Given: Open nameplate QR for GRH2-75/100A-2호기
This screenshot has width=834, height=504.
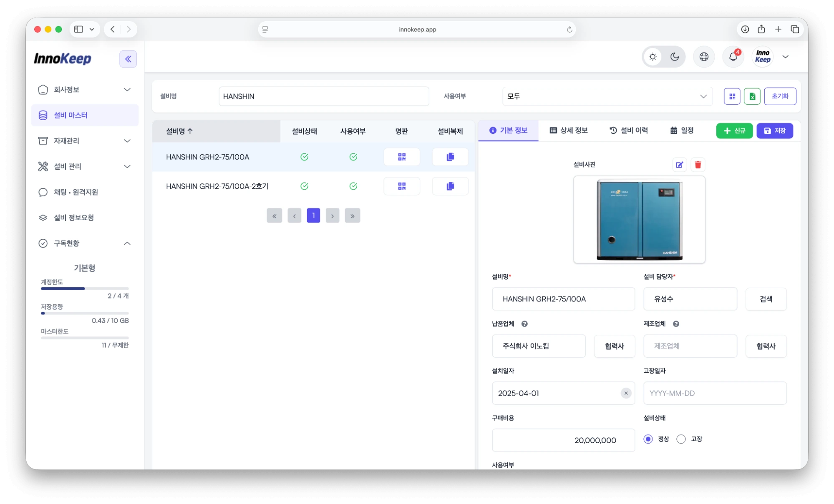Looking at the screenshot, I should point(401,186).
